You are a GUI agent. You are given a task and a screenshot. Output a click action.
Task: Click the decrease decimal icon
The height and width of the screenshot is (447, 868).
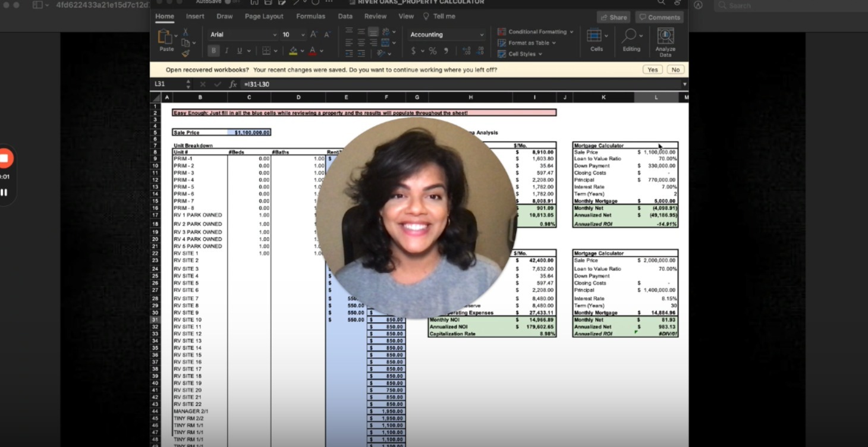tap(480, 51)
